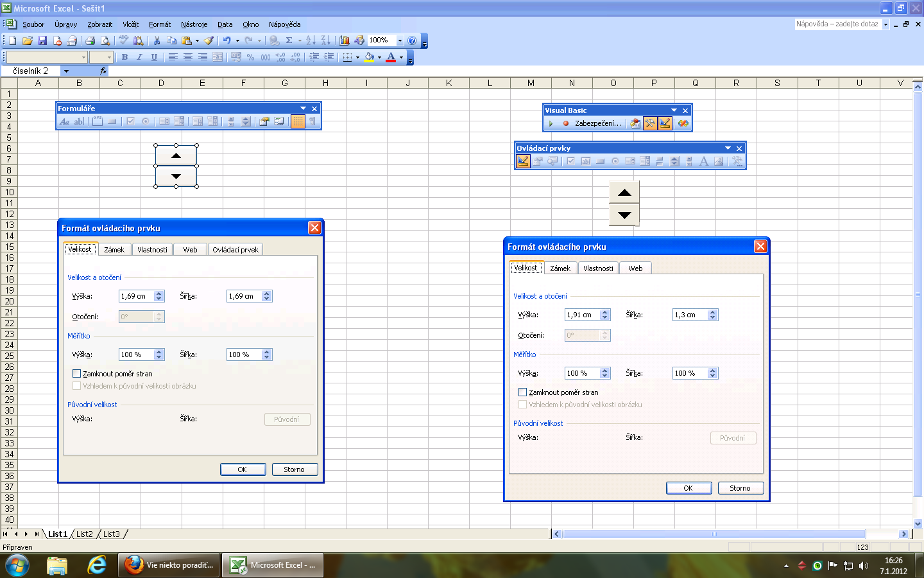Switch to Vlastnosti tab in right dialog
The height and width of the screenshot is (578, 924).
(x=598, y=268)
